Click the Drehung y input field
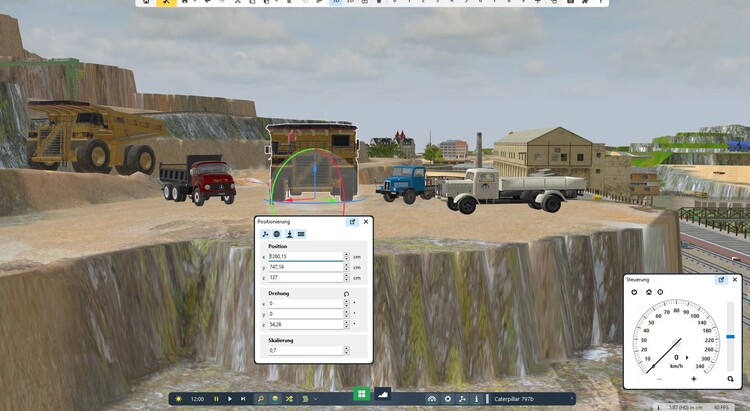750x411 pixels. (306, 314)
